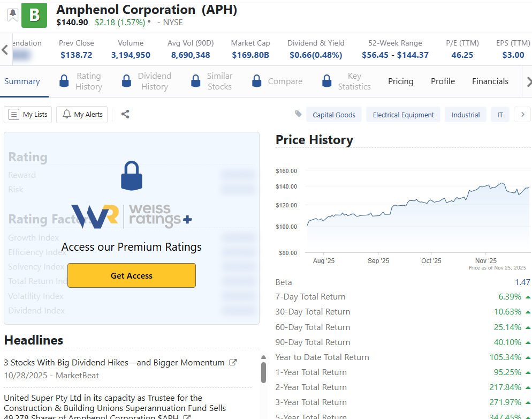Open external link icon on MarketBeat headline
Image resolution: width=532 pixels, height=419 pixels.
pos(233,363)
